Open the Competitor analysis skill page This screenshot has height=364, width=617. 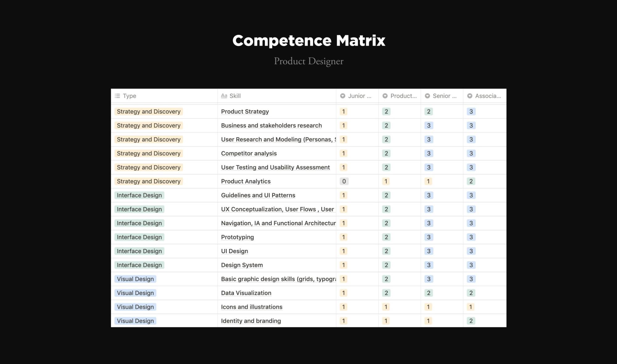249,154
